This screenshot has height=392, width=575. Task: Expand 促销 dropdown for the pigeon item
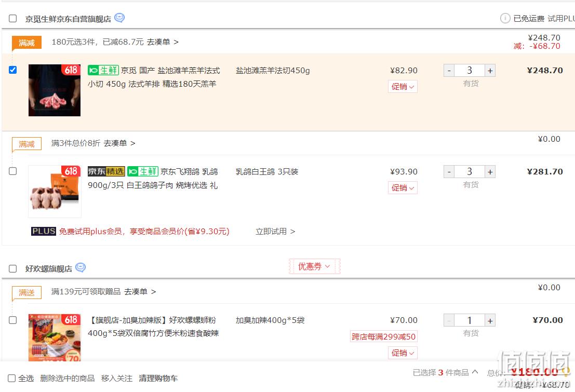pyautogui.click(x=403, y=188)
